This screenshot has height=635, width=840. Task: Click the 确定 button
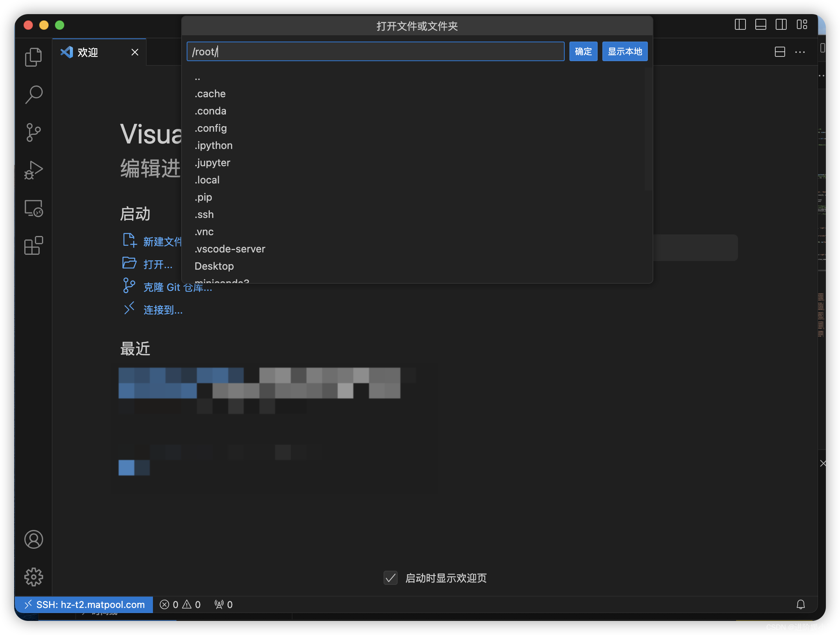pyautogui.click(x=583, y=51)
